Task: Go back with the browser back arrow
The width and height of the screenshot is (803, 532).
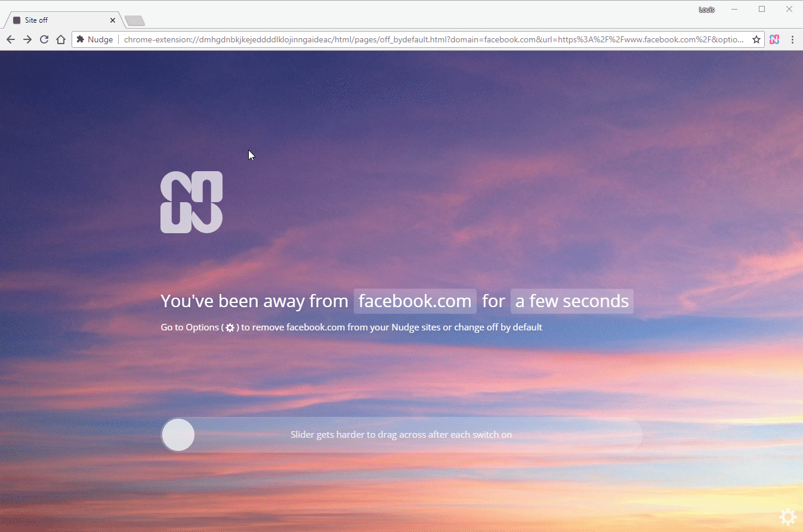Action: [x=11, y=39]
